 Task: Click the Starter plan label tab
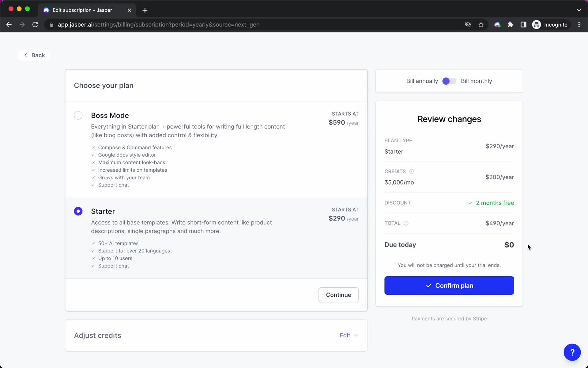(x=103, y=211)
